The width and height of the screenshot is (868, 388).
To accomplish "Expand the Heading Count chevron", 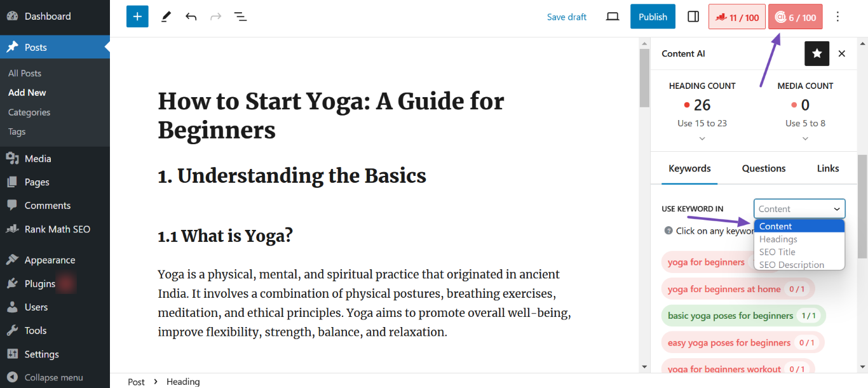I will (x=702, y=138).
